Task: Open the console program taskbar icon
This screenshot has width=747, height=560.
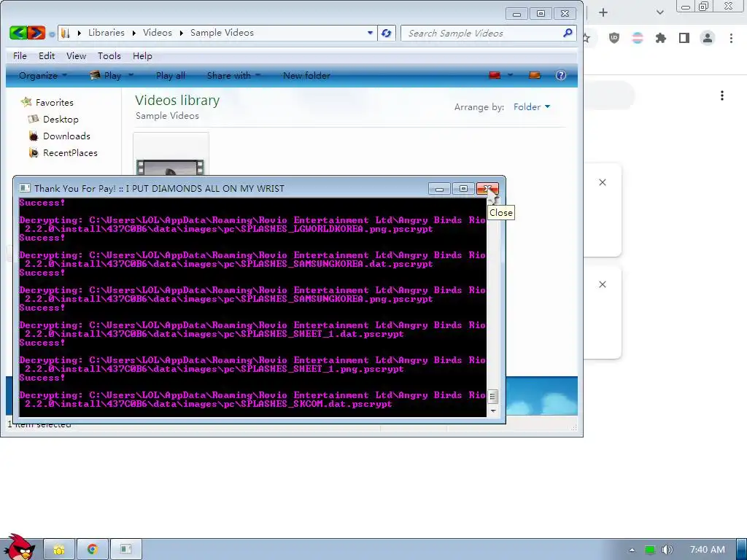Action: (125, 550)
